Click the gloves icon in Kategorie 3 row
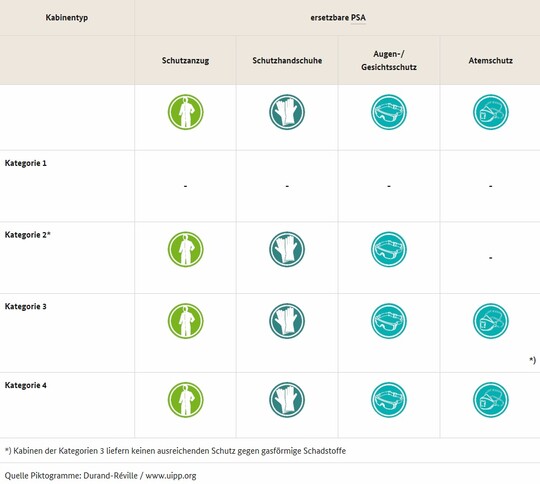 point(287,321)
